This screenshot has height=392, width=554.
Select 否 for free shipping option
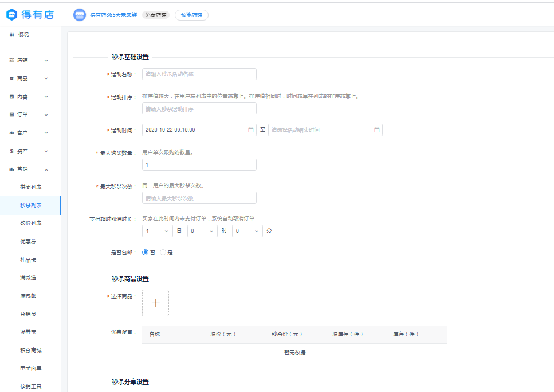[x=146, y=252]
